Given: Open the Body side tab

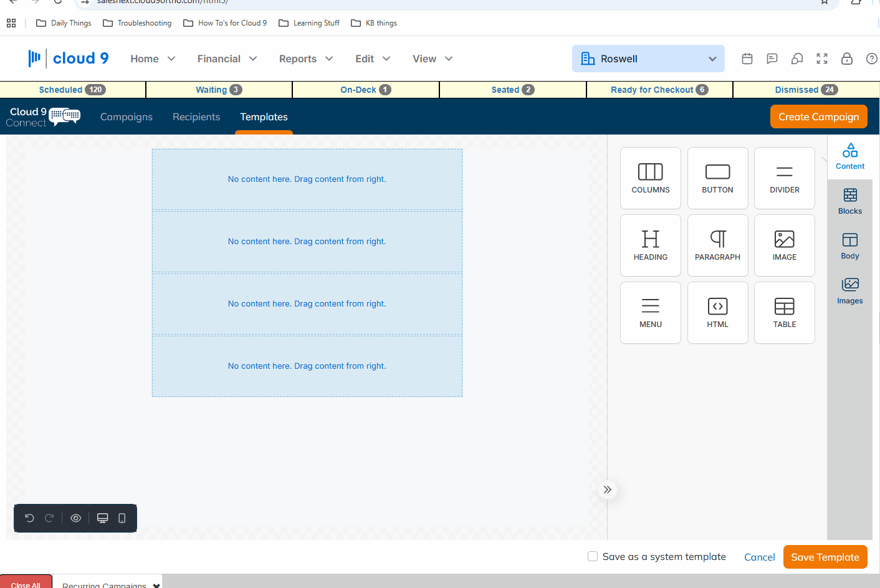Looking at the screenshot, I should 850,246.
